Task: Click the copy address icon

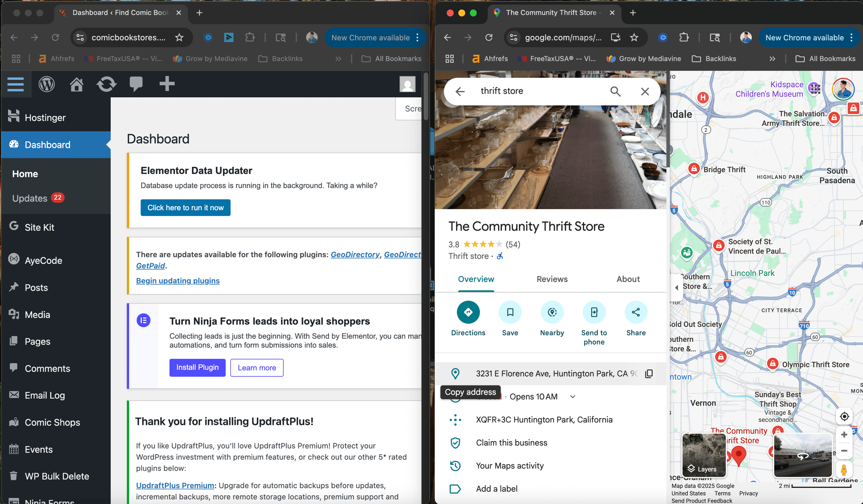Action: click(x=649, y=374)
